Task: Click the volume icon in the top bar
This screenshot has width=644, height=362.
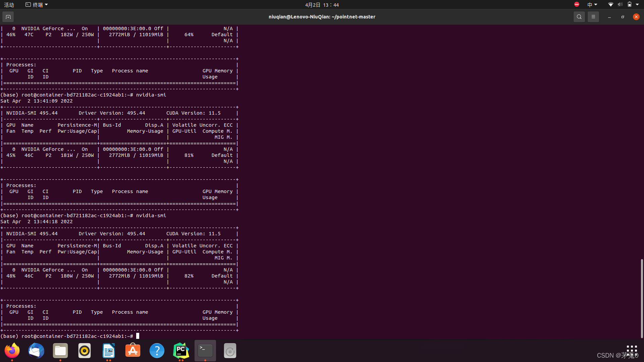Action: point(620,5)
